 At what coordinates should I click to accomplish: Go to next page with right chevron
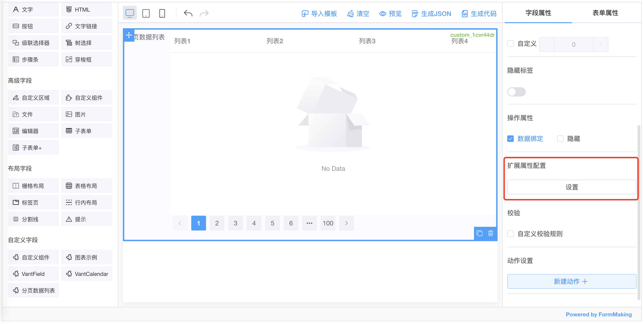pos(346,223)
